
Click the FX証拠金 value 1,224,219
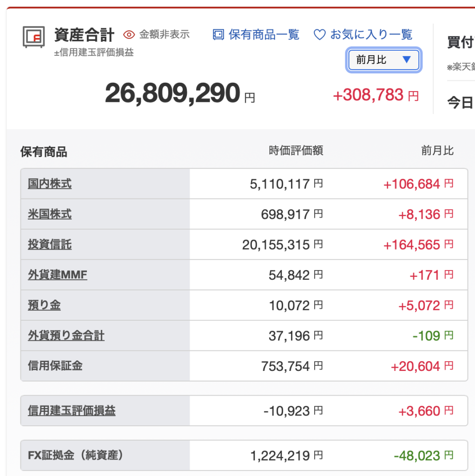click(x=279, y=456)
